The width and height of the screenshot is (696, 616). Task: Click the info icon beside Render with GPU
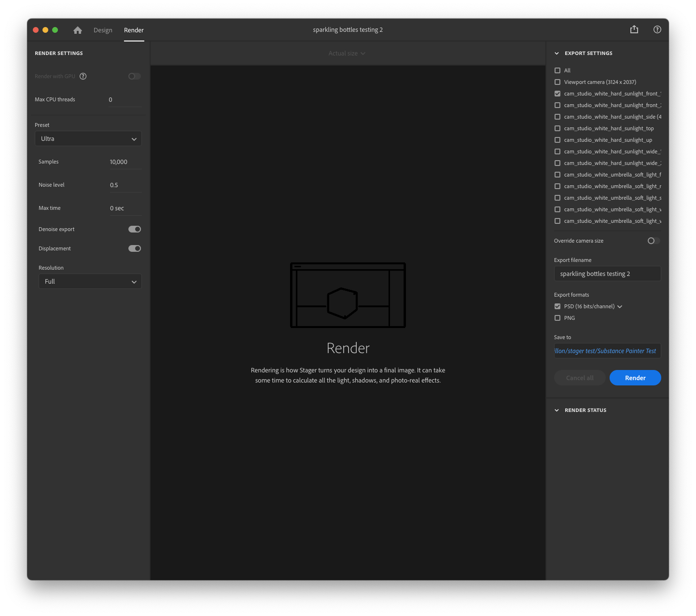point(83,76)
